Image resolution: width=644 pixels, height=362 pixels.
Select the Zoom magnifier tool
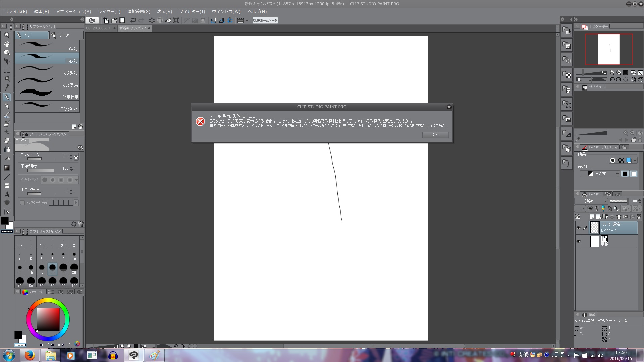point(7,35)
